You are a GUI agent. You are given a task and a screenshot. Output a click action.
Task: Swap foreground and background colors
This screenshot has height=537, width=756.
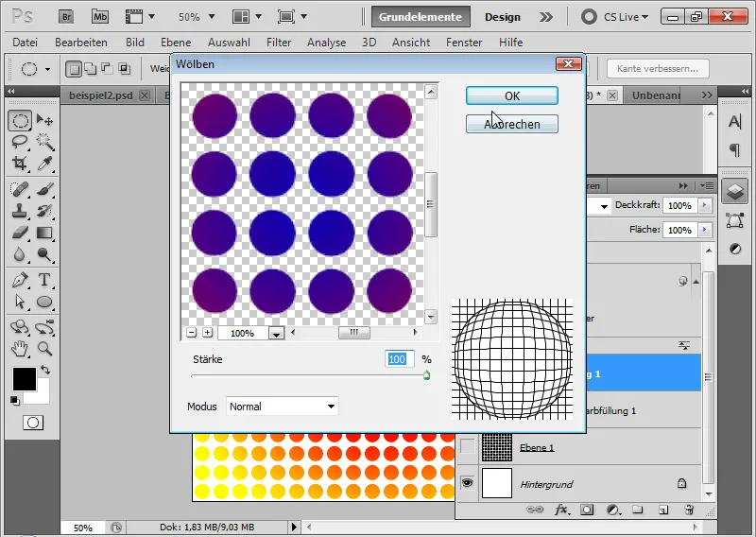click(x=45, y=370)
